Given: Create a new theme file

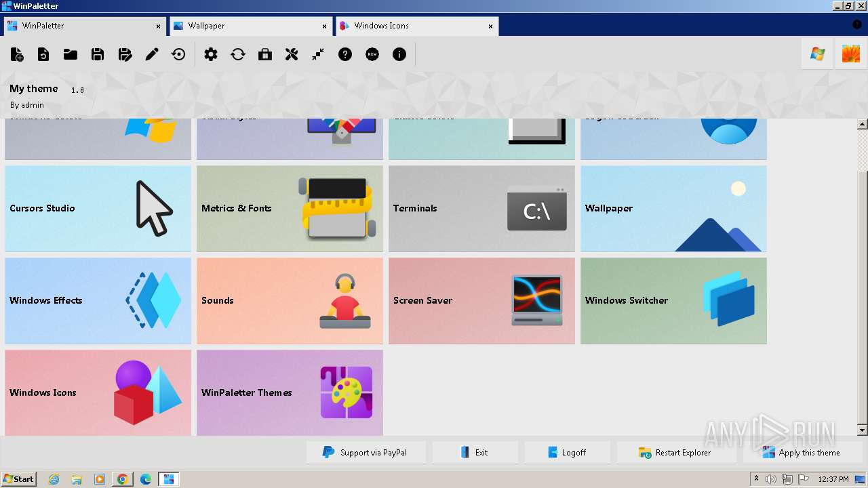Looking at the screenshot, I should pos(17,54).
